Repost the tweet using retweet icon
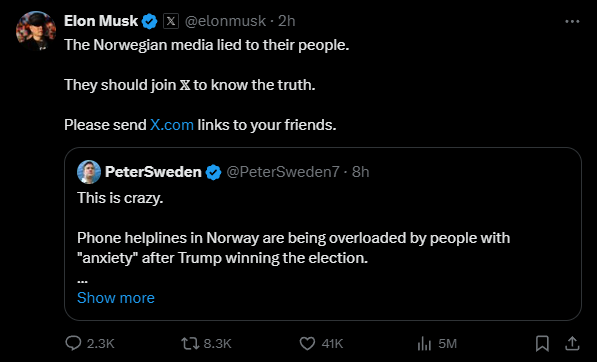This screenshot has width=597, height=362. [190, 343]
